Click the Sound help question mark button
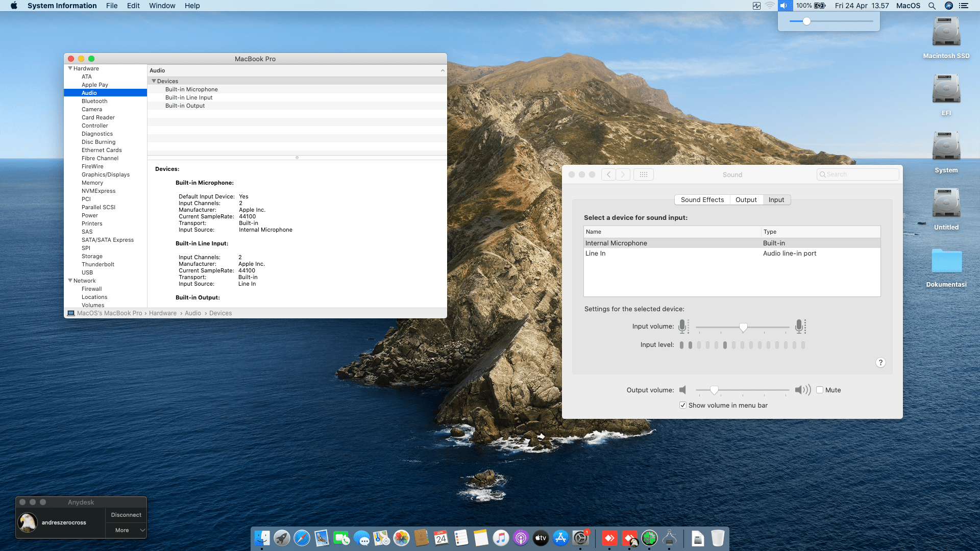 click(880, 363)
